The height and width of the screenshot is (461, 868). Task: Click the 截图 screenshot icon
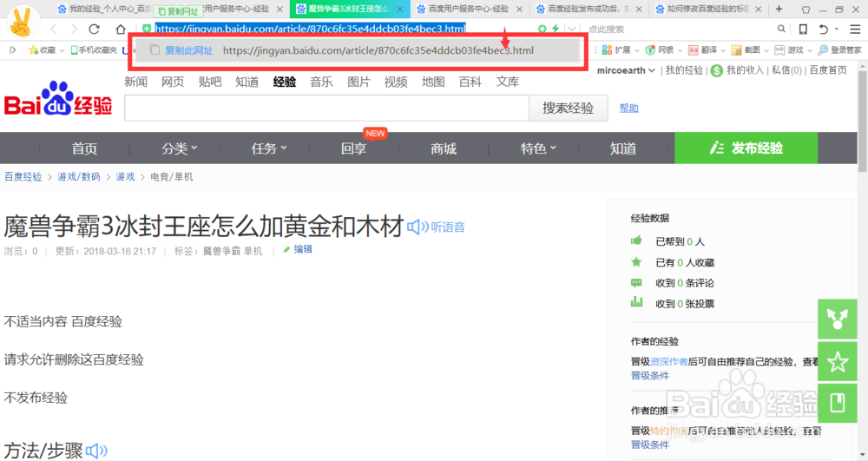[736, 49]
